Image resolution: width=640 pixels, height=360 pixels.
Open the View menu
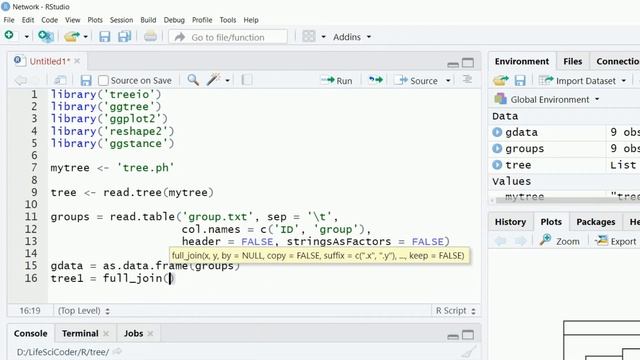73,20
